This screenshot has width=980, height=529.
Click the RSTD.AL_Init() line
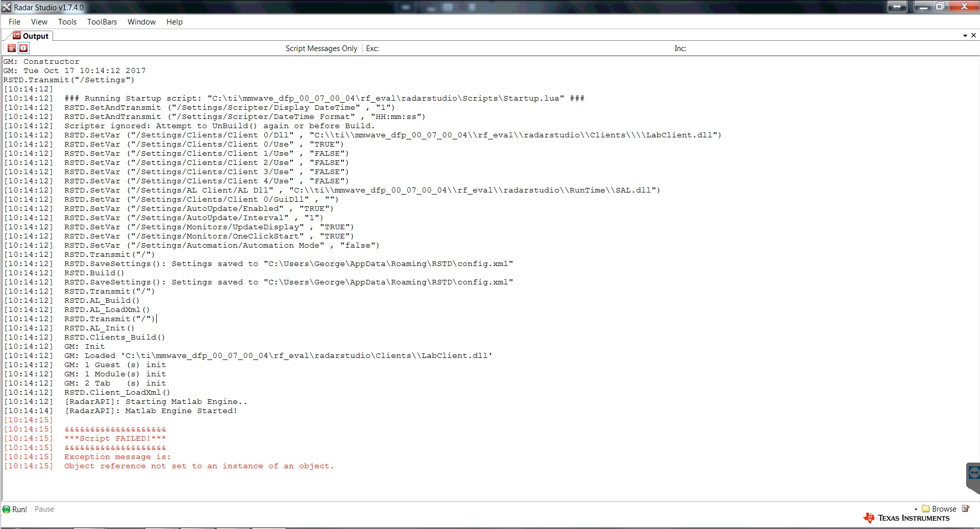tap(100, 328)
